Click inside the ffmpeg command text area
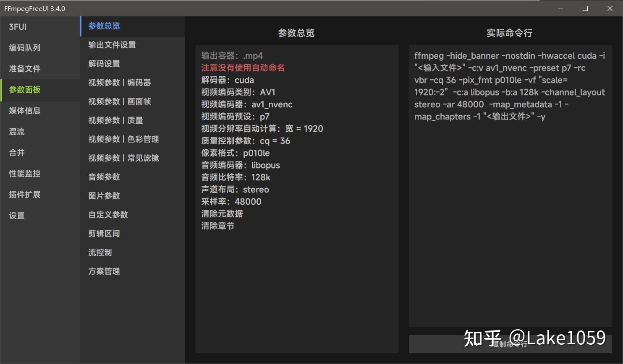The height and width of the screenshot is (364, 623). coord(509,168)
